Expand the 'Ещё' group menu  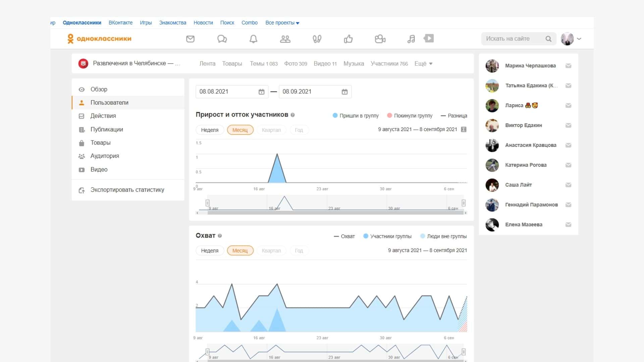(x=423, y=64)
